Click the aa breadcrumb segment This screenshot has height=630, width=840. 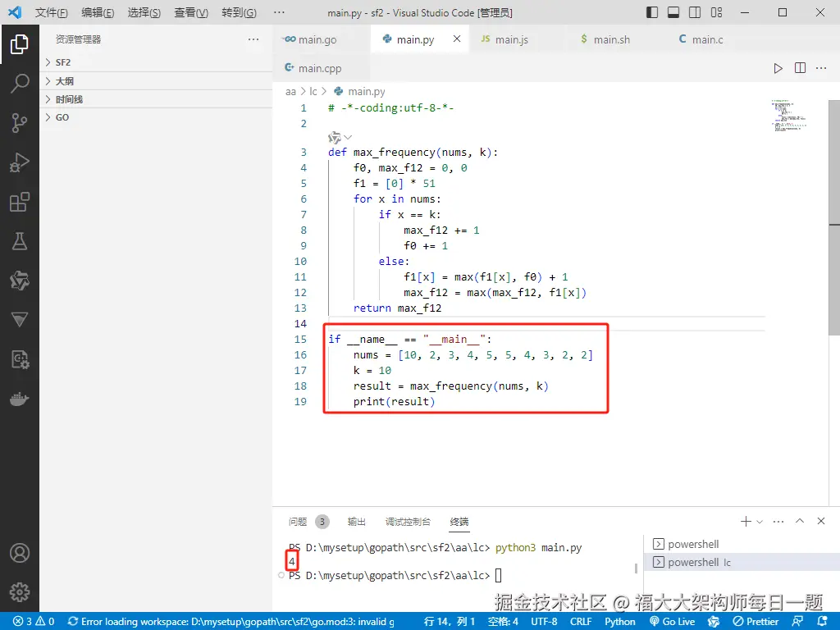click(290, 92)
